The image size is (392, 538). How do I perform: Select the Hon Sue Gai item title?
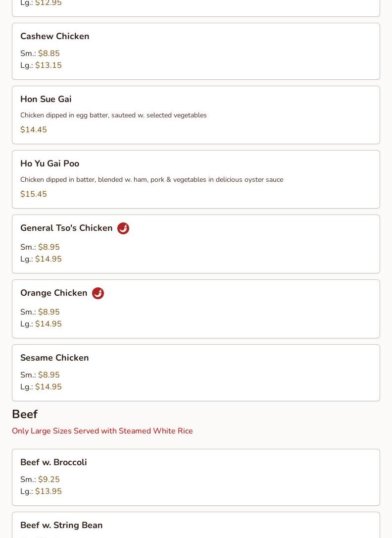(46, 99)
